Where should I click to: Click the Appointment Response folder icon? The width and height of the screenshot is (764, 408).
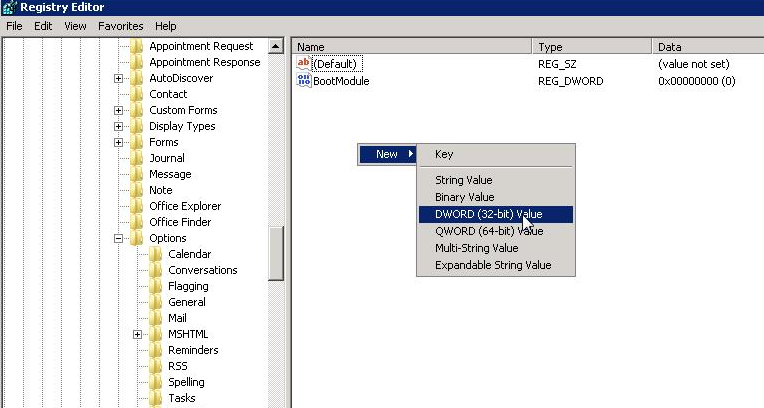(137, 62)
